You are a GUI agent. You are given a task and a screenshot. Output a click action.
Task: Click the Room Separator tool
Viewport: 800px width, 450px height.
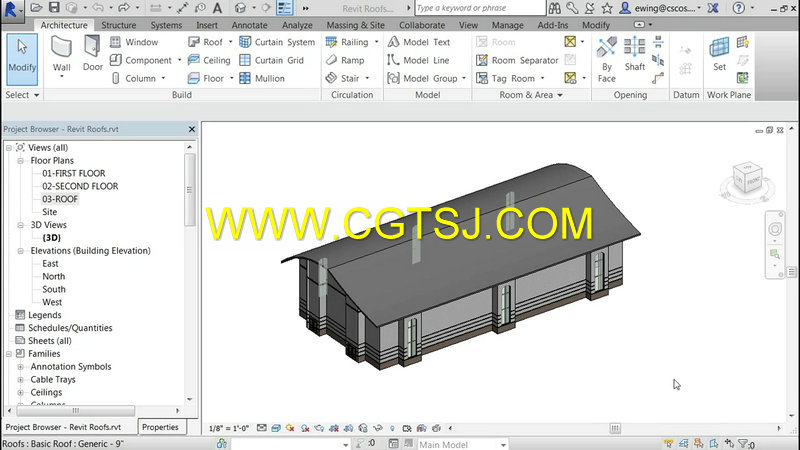pos(517,60)
